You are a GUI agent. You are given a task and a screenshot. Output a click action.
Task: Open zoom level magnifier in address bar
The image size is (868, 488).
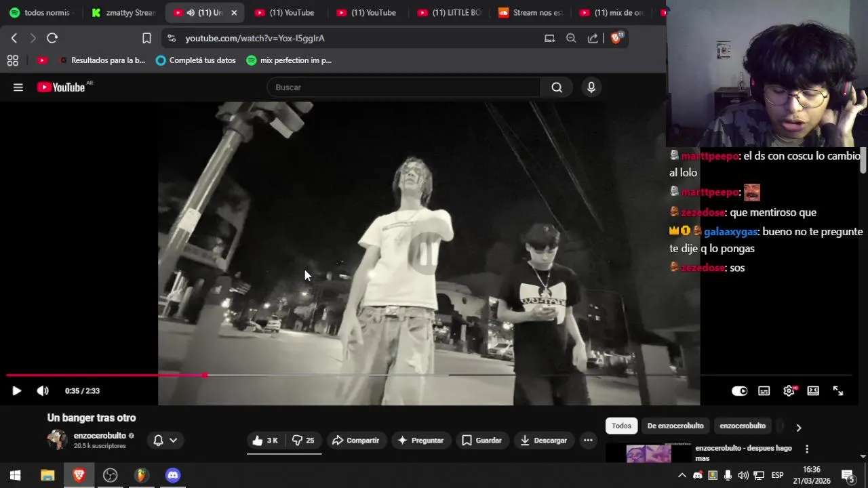[x=571, y=39]
